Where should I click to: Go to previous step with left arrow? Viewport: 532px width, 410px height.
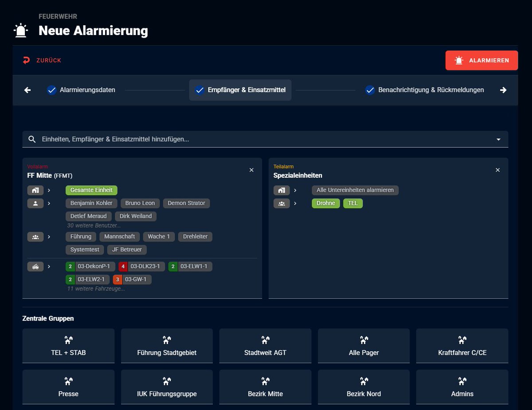27,90
